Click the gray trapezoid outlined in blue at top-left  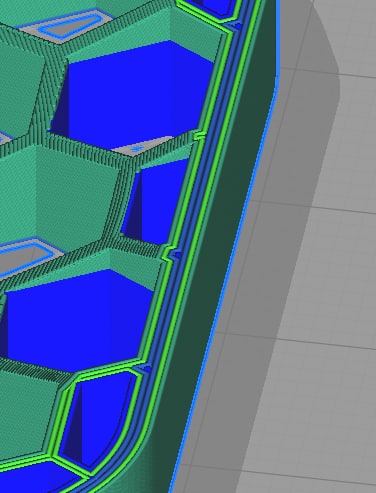coord(68,26)
